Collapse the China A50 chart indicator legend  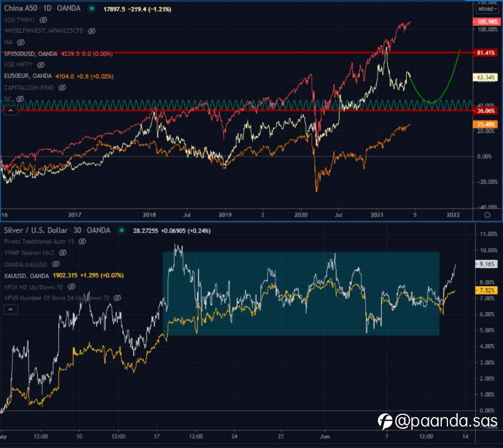point(11,111)
